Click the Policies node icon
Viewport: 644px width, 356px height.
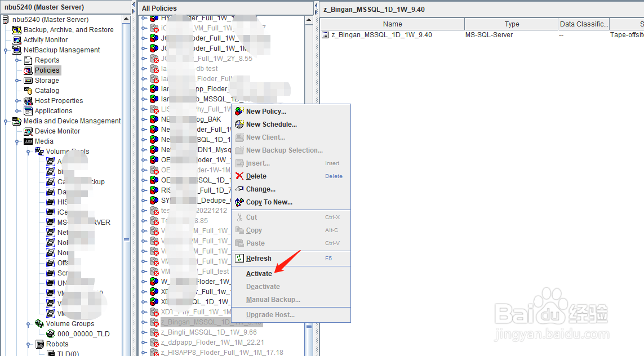(x=28, y=70)
